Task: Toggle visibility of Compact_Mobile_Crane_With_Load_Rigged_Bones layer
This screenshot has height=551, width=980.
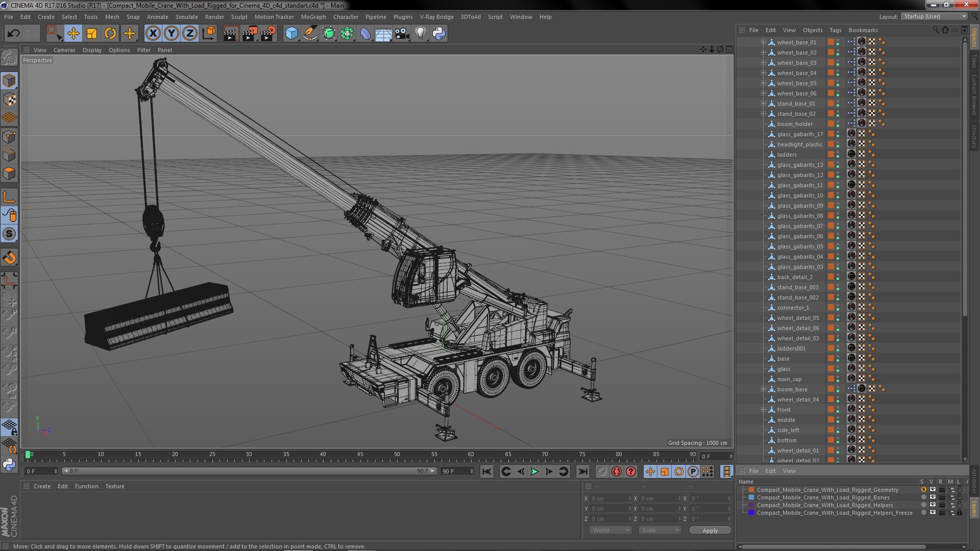Action: point(932,497)
